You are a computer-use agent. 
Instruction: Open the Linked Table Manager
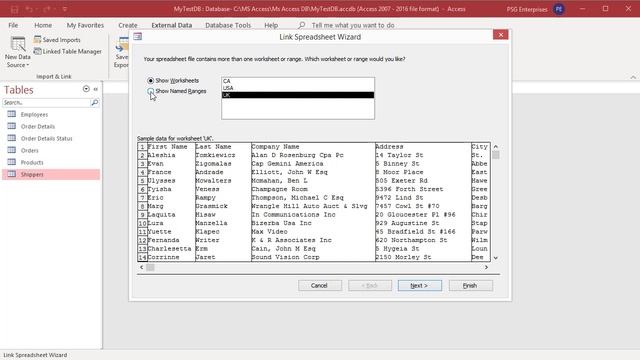coord(68,51)
